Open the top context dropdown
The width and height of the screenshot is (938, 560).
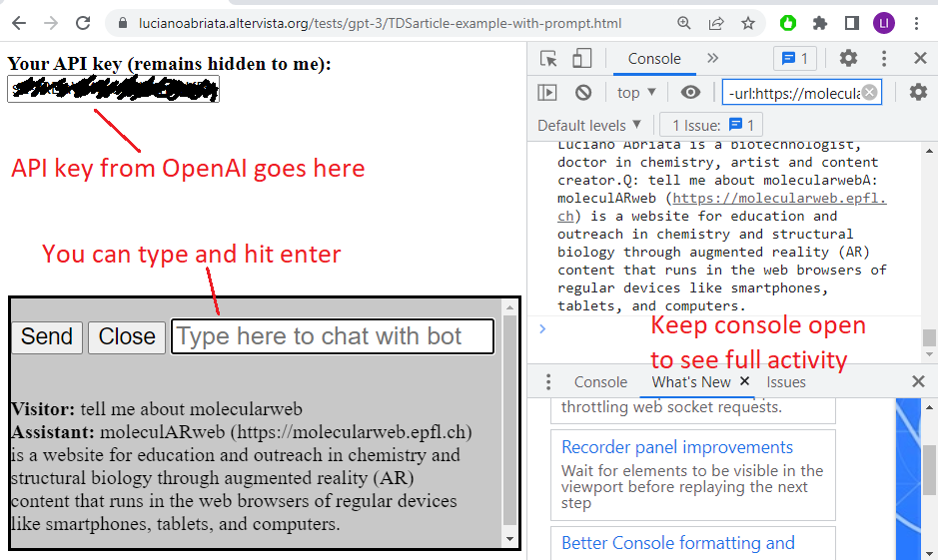pyautogui.click(x=636, y=92)
